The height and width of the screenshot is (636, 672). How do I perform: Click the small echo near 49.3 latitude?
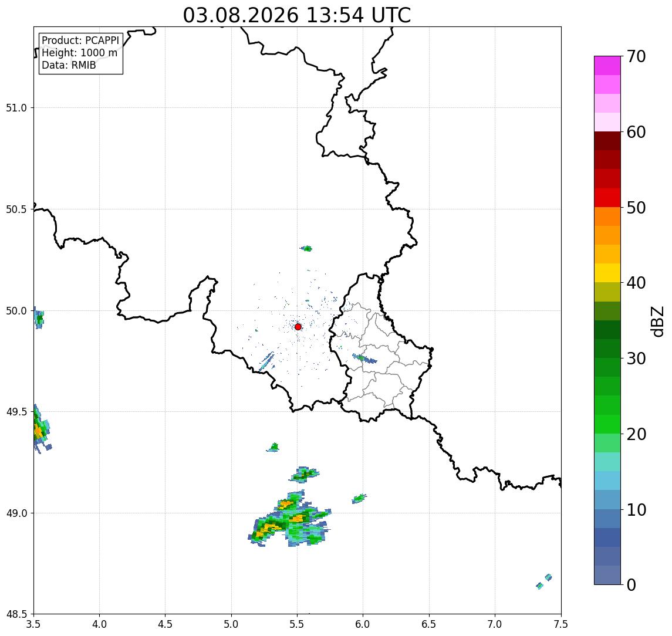pyautogui.click(x=273, y=448)
